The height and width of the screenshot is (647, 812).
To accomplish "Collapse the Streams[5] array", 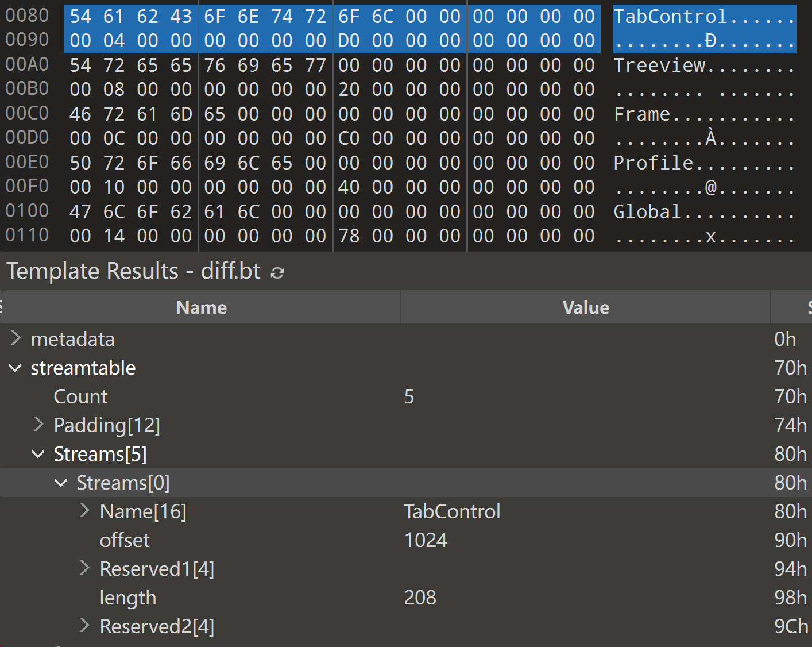I will pyautogui.click(x=38, y=454).
